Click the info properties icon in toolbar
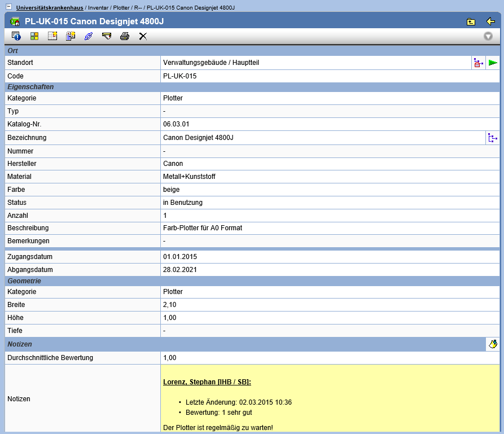This screenshot has height=434, width=504. [x=16, y=36]
